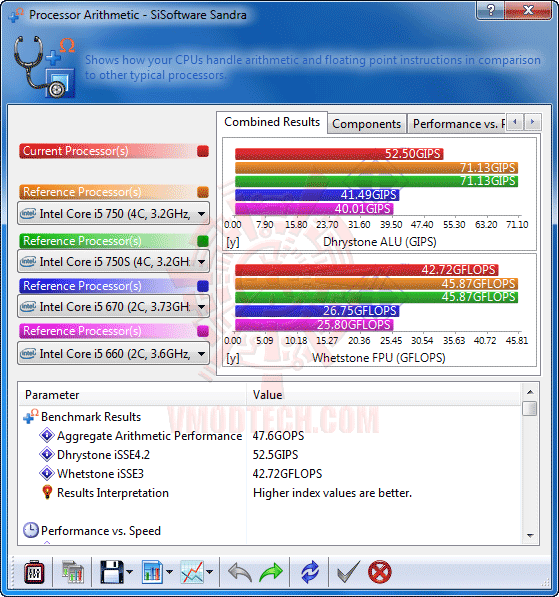Click the red 52.50GIPS bar
Viewport: 559px width, 597px height.
(x=339, y=154)
